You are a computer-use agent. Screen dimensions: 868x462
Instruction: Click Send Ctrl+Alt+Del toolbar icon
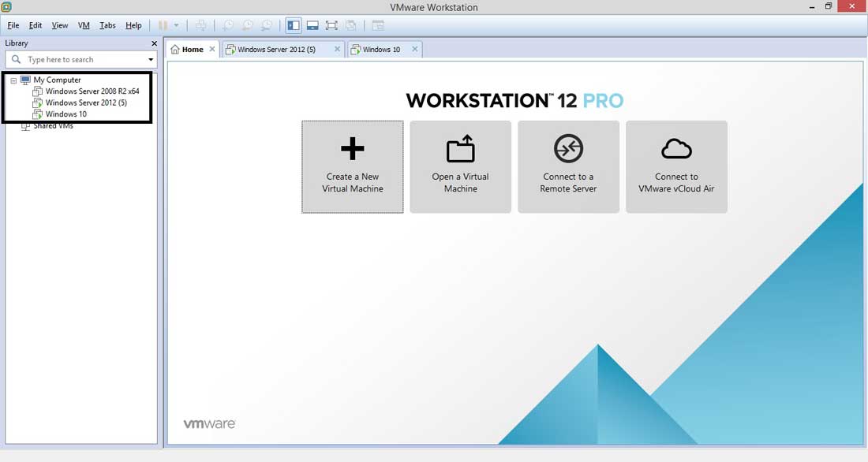point(201,25)
